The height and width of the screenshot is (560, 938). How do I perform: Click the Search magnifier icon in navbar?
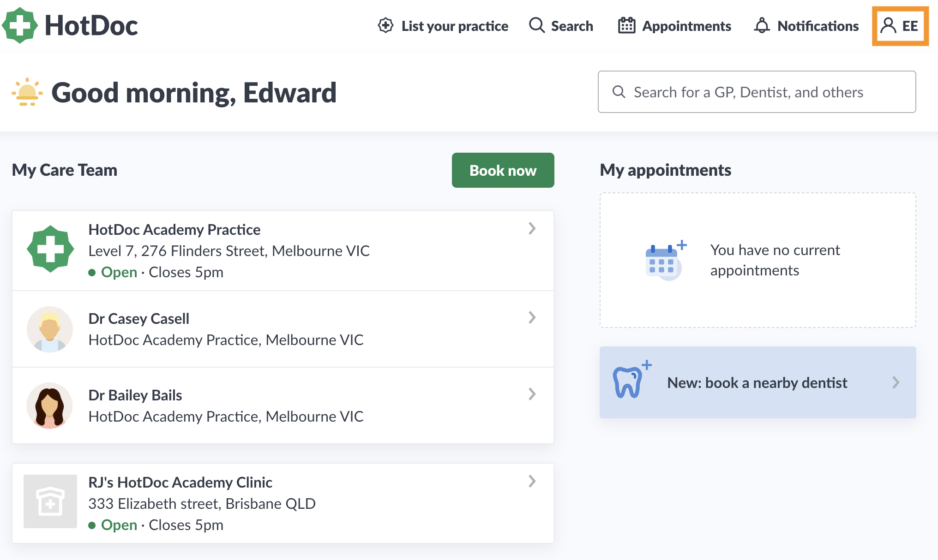coord(537,25)
